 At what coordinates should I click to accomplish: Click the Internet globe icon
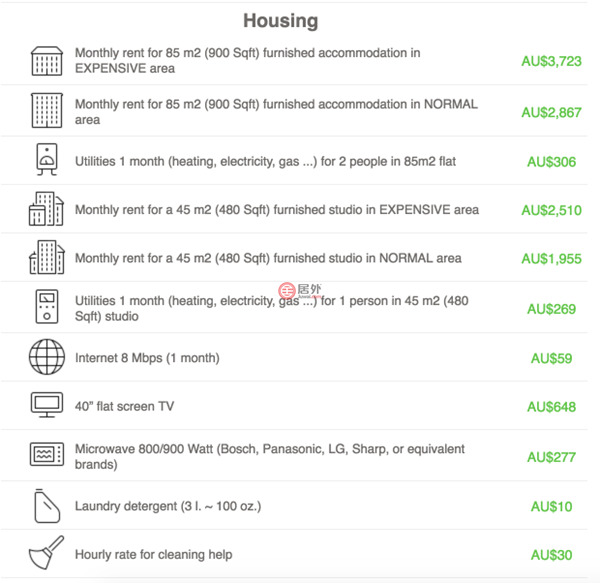46,357
